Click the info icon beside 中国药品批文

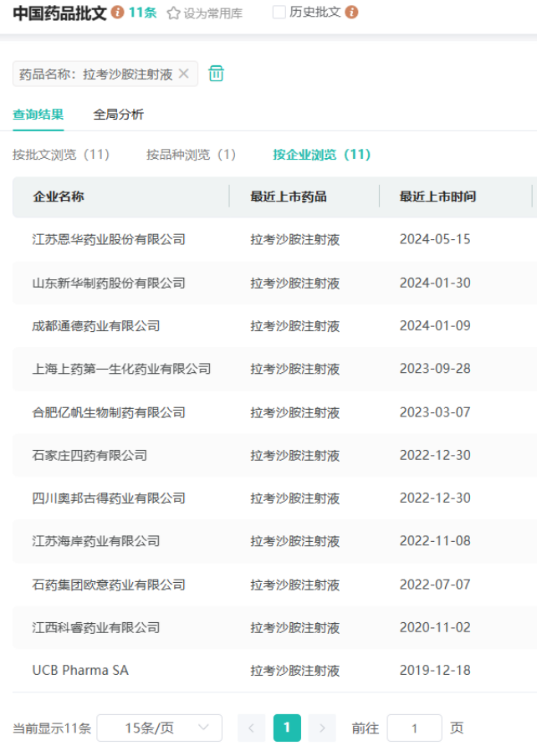tap(118, 12)
